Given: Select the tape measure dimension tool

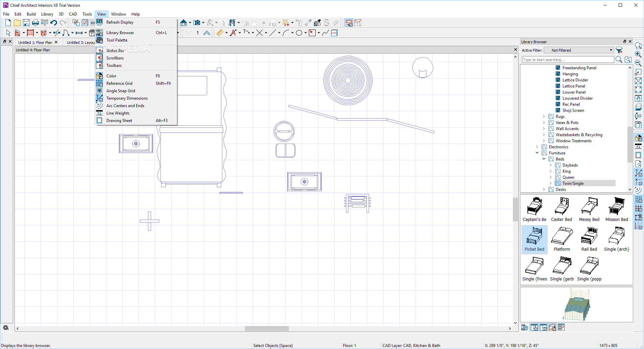Looking at the screenshot, I should [220, 33].
